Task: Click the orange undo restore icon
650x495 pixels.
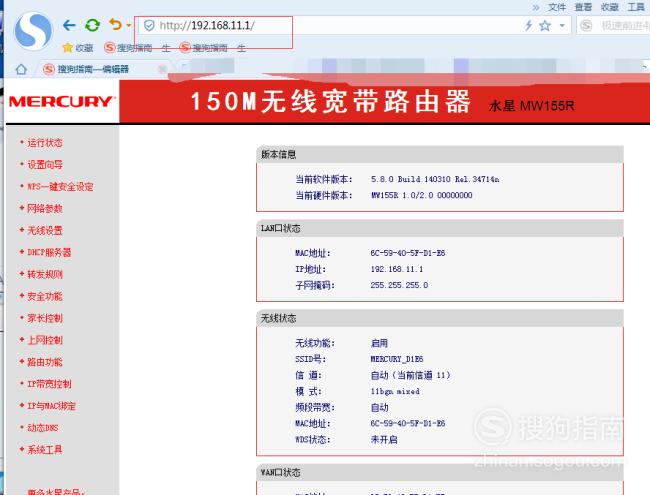Action: 116,25
